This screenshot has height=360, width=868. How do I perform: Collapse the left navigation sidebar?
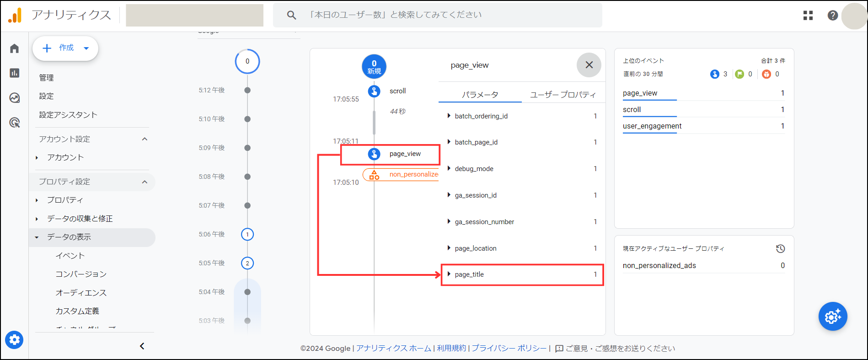click(x=142, y=346)
